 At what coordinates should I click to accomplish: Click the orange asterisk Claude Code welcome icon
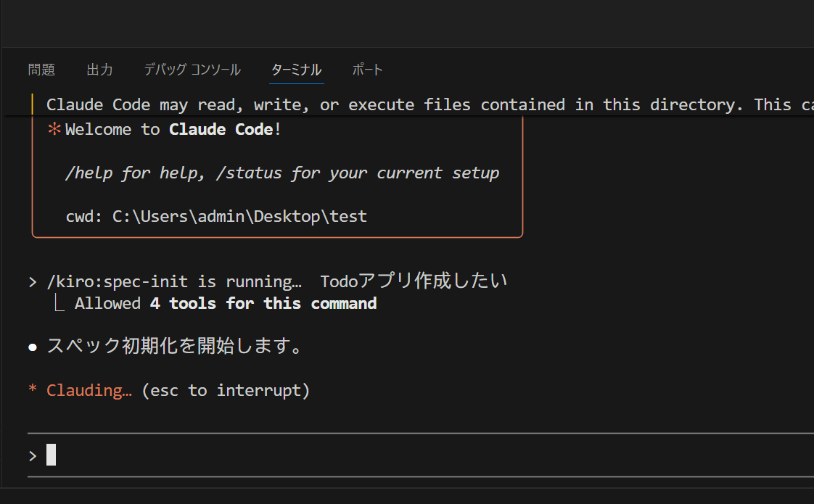tap(54, 128)
